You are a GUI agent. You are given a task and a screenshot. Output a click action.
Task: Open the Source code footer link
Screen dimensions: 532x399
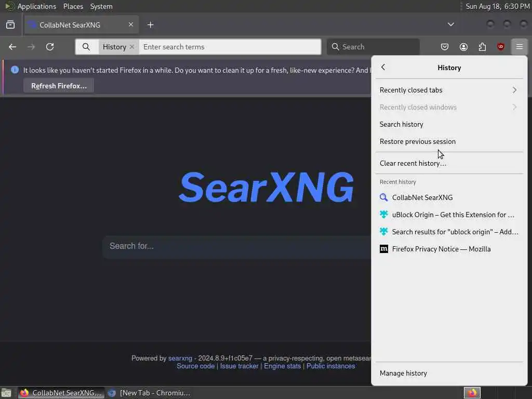(x=196, y=366)
